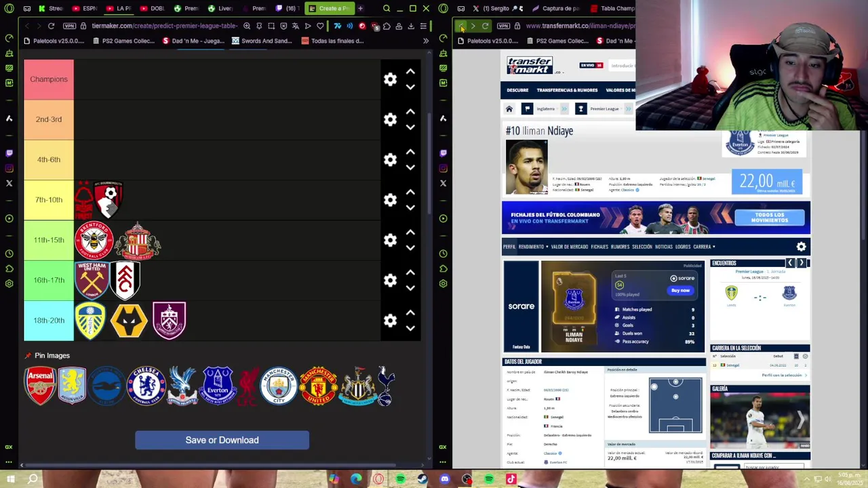
Task: Click the 4th-6th tier color label
Action: (x=49, y=159)
